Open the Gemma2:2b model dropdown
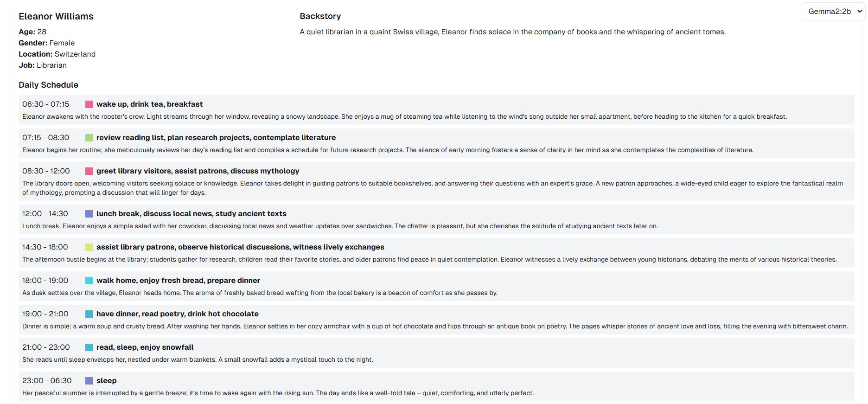 [x=834, y=12]
